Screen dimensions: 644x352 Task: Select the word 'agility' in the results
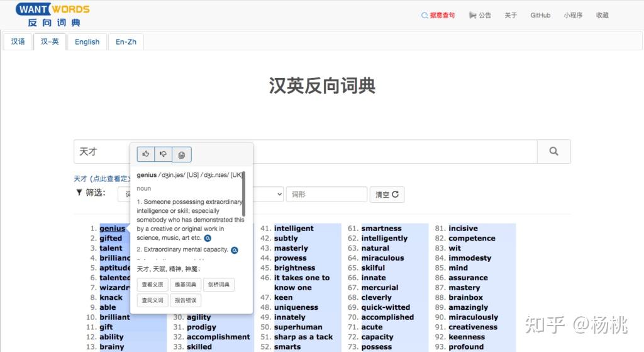pos(199,317)
